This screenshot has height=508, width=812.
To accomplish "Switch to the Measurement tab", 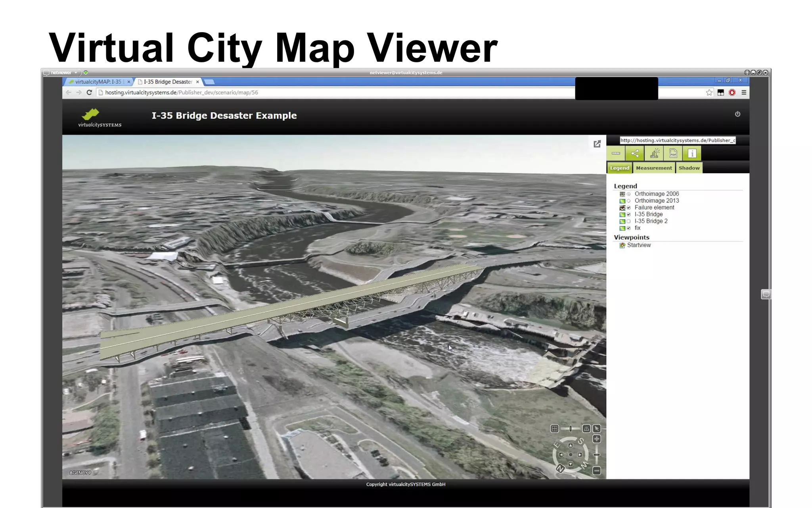I will 654,168.
